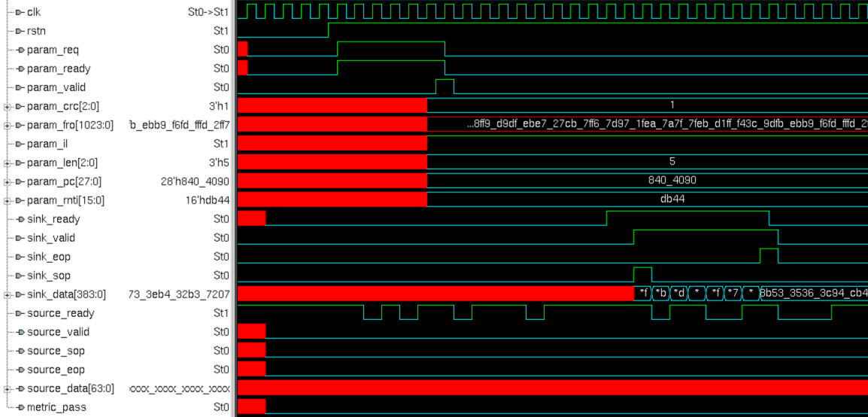Click the source_eop port icon

point(20,370)
